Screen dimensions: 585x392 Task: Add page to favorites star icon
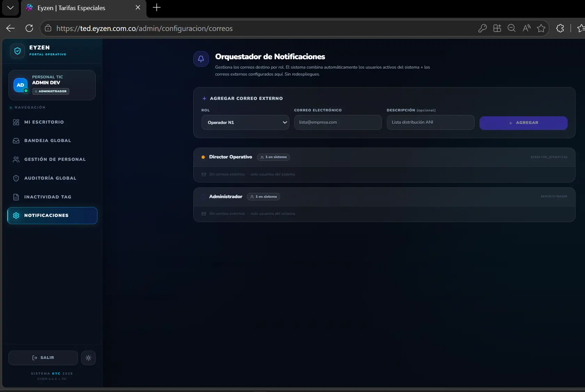point(541,29)
